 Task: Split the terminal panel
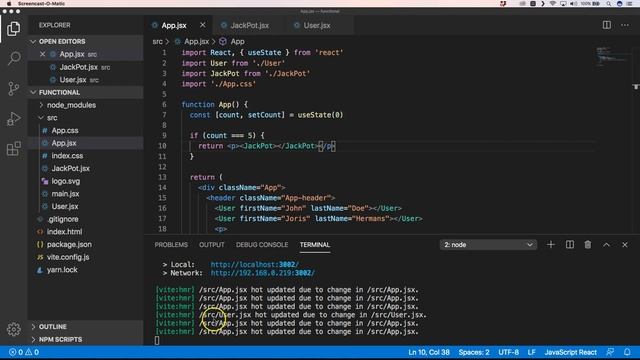click(569, 244)
